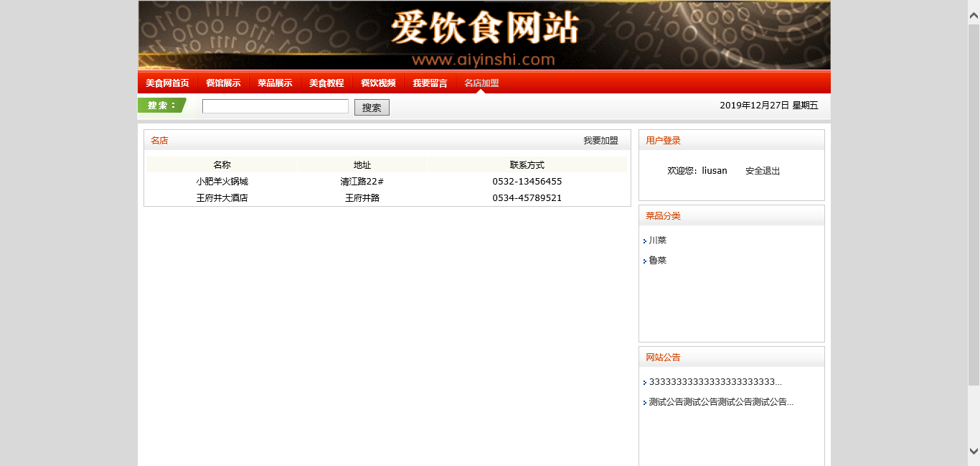
Task: Click the 我要加盟 link
Action: pyautogui.click(x=600, y=141)
